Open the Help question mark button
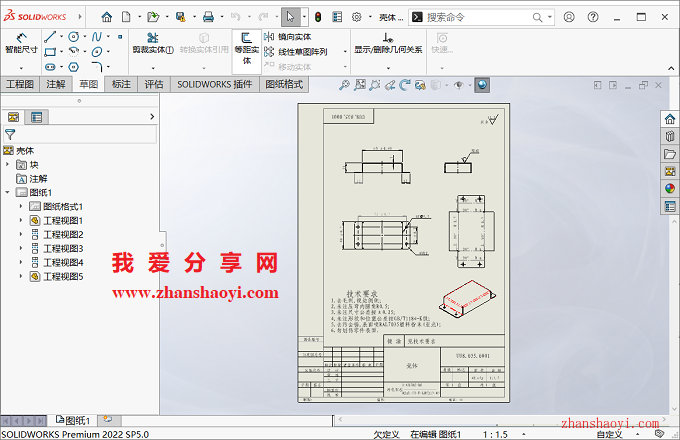 [593, 17]
